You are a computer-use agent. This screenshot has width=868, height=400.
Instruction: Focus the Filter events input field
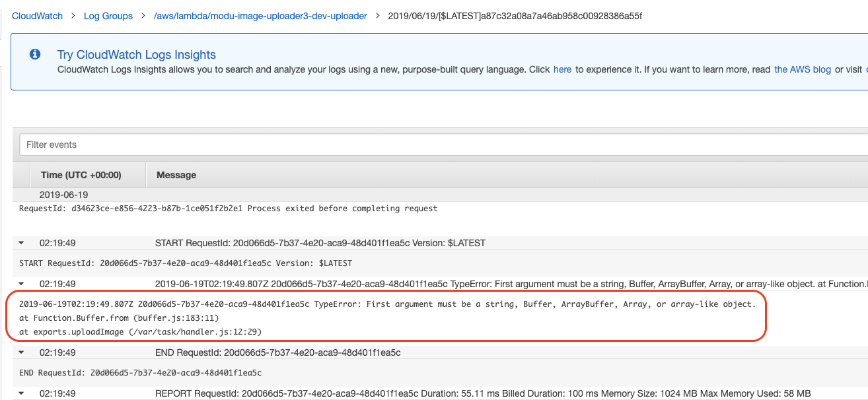point(443,145)
